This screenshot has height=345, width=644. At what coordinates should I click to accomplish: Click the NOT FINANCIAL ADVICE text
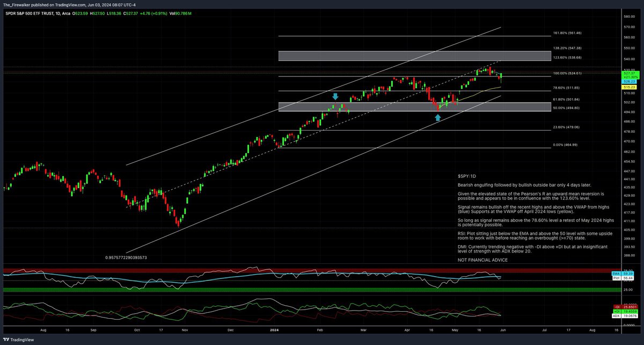click(482, 260)
